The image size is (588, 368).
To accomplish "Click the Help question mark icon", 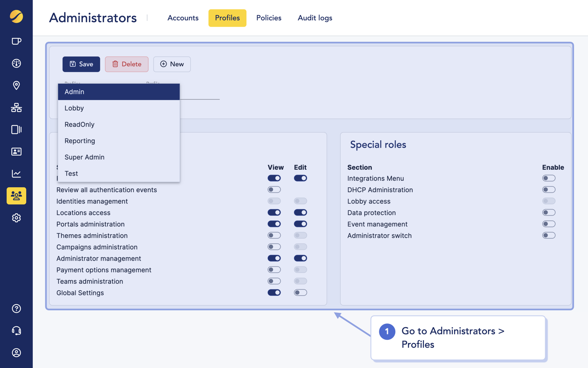I will tap(16, 309).
